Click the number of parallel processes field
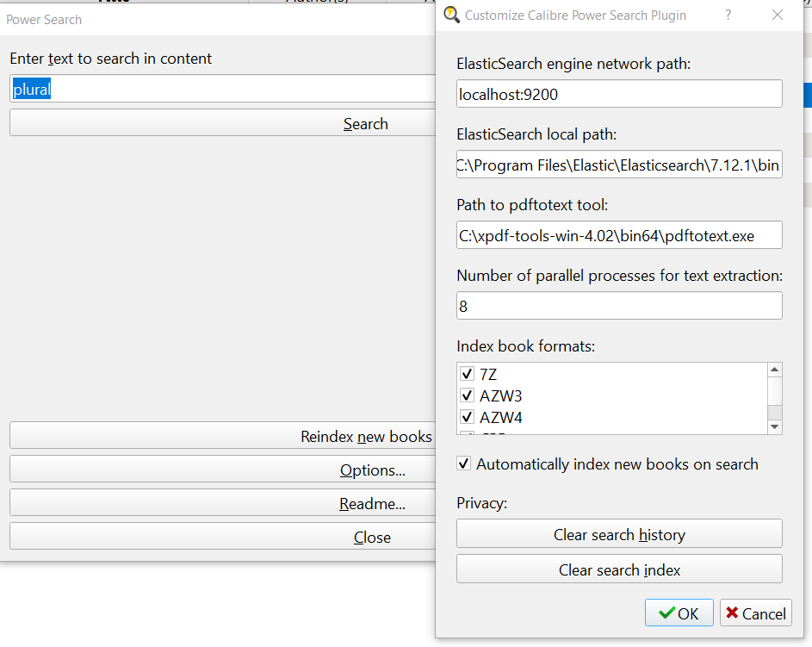 coord(619,306)
